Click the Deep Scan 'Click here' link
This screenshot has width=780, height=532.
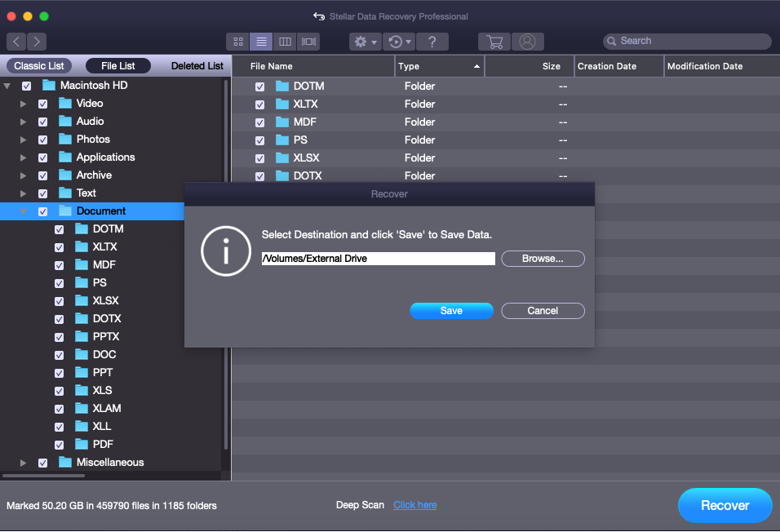pos(414,504)
